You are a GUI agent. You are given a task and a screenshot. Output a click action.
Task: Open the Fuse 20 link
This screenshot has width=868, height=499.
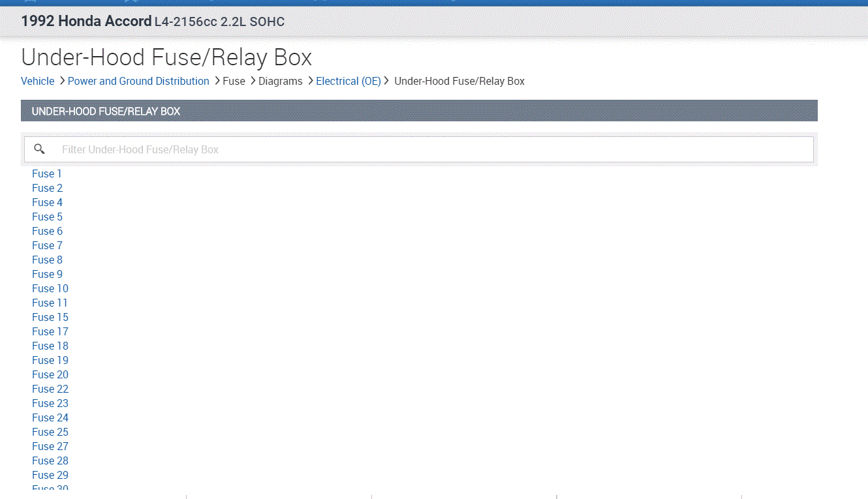pos(50,374)
